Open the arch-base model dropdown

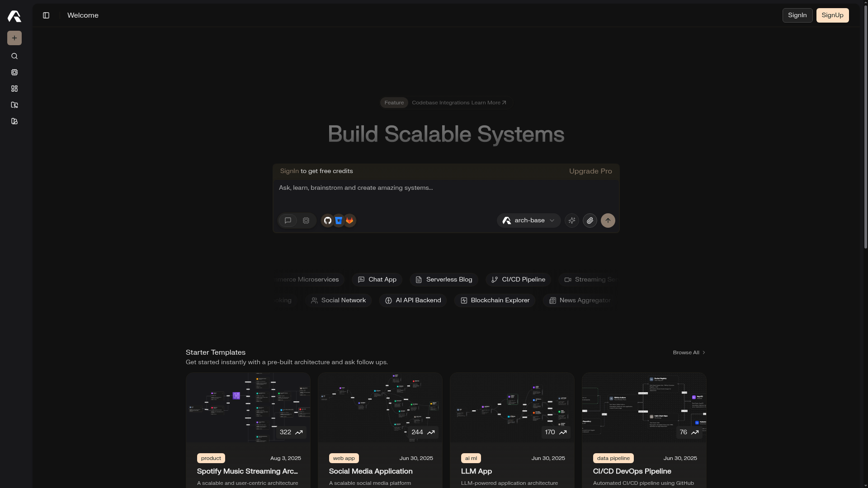528,221
